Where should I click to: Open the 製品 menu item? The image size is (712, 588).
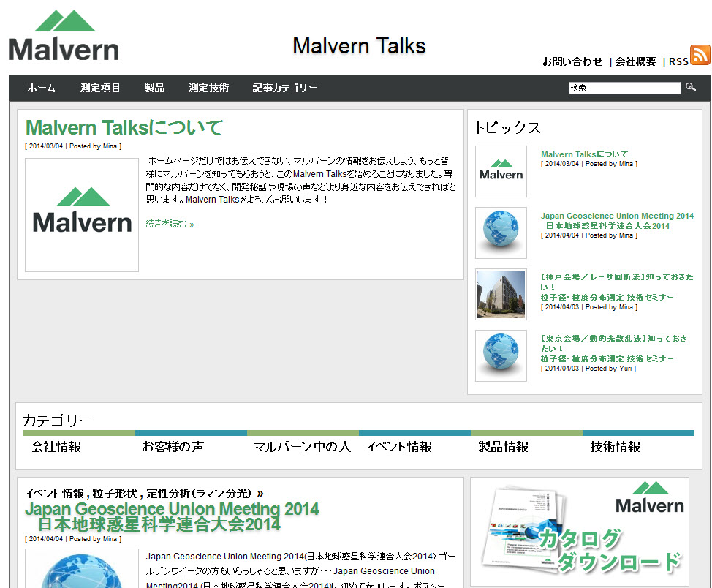[x=154, y=88]
